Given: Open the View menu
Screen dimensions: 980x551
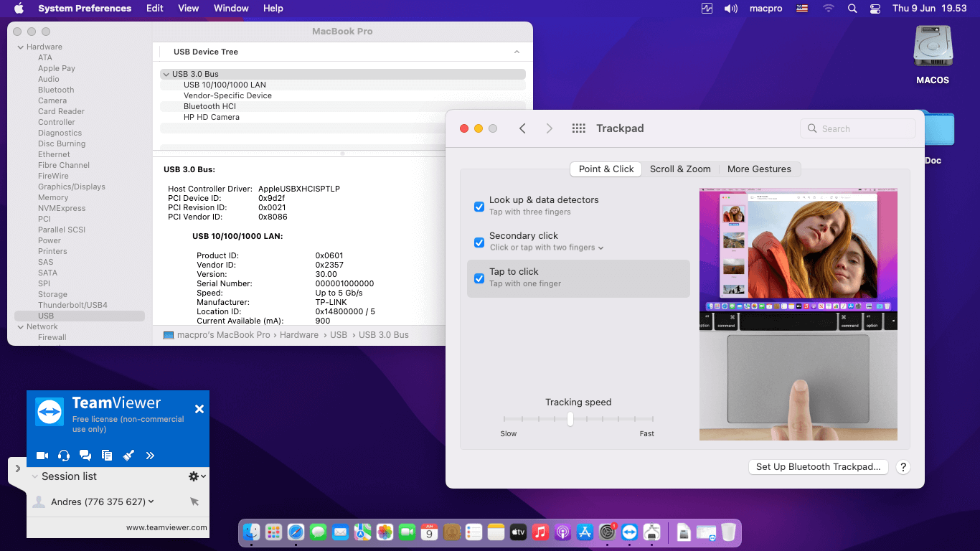Looking at the screenshot, I should click(x=189, y=9).
